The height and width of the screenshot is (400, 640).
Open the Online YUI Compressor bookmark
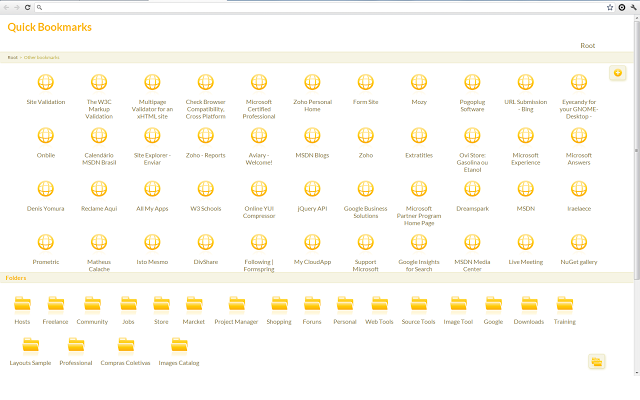(259, 200)
